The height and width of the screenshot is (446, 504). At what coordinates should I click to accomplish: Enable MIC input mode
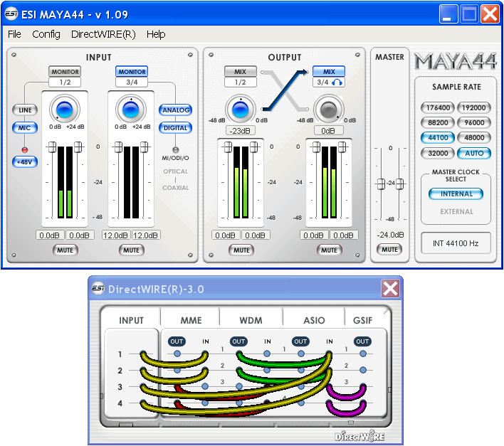coord(25,128)
